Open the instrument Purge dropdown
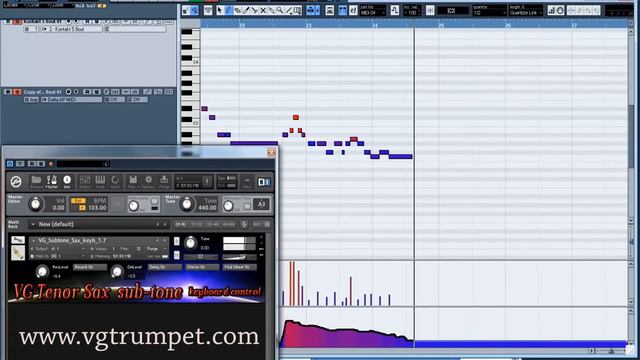 157,249
